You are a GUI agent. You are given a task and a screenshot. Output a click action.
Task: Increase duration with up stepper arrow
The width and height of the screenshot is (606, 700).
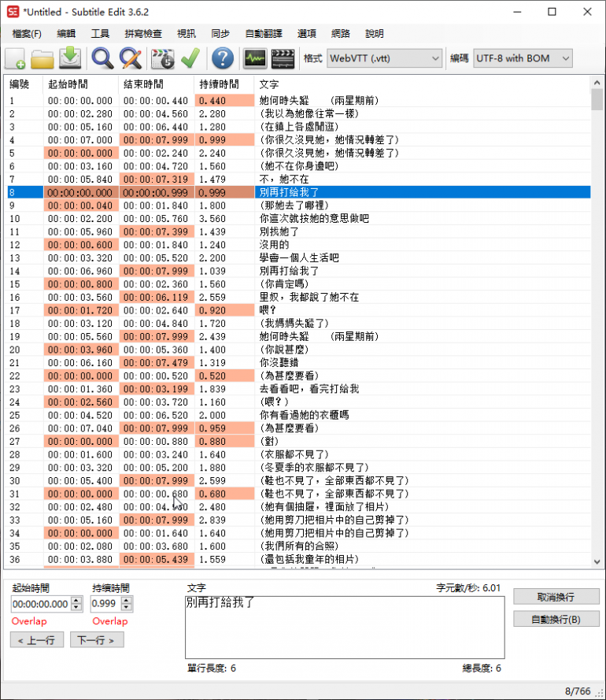click(x=127, y=600)
